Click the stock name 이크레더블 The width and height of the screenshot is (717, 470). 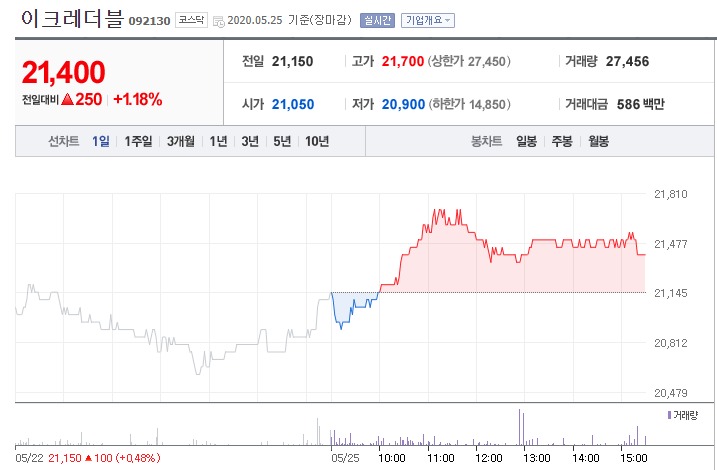pos(72,19)
